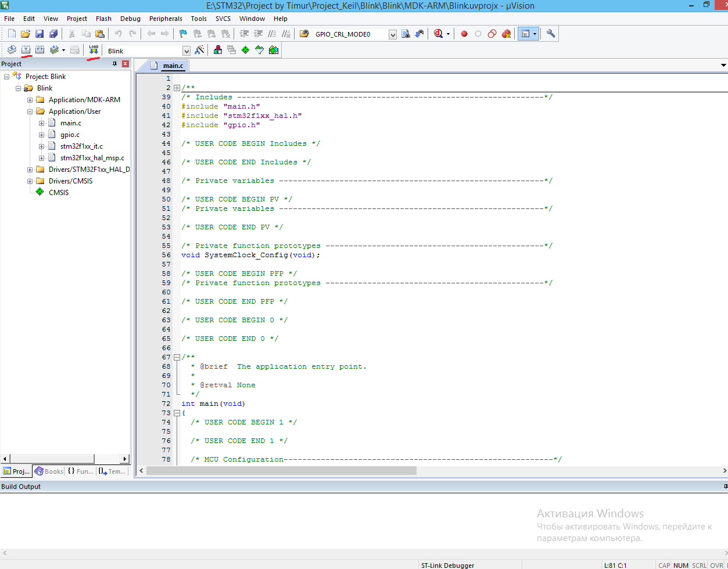Click Manage Project Items colored blocks icon
Viewport: 728px width, 569px height.
coord(218,50)
